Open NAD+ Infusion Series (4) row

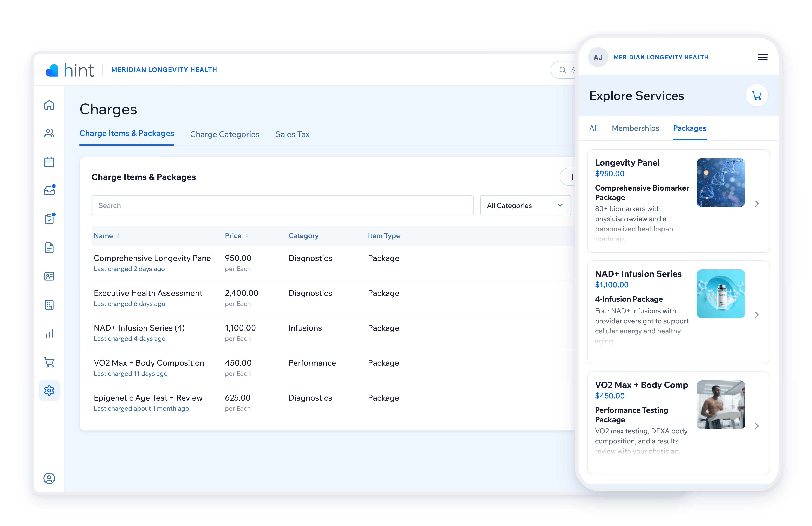click(333, 333)
